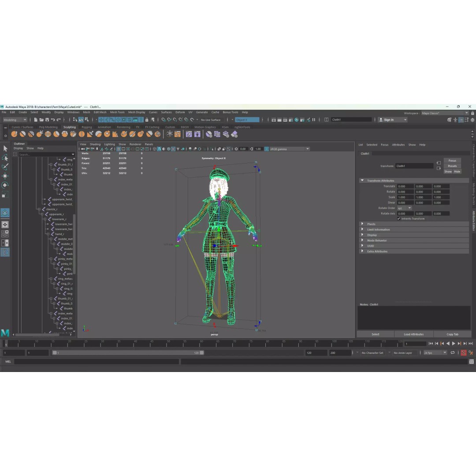Open the Attribute Editor Selected menu
The width and height of the screenshot is (476, 476).
[x=372, y=145]
